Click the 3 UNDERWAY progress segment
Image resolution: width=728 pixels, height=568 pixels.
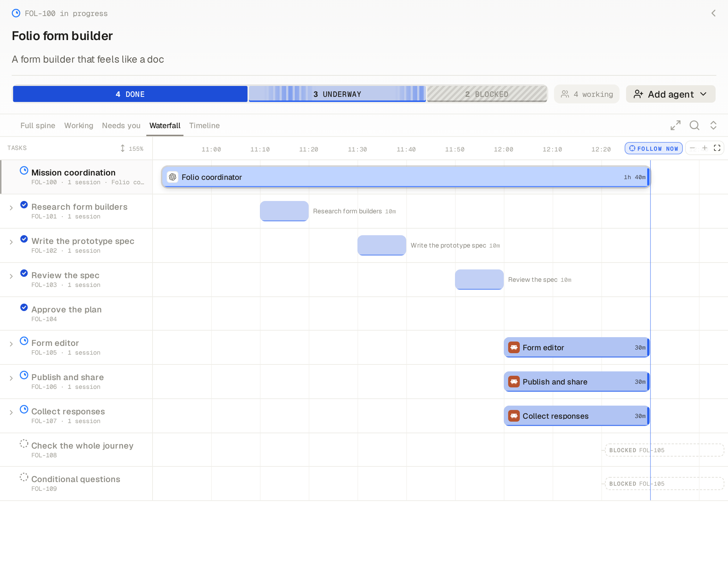(337, 94)
